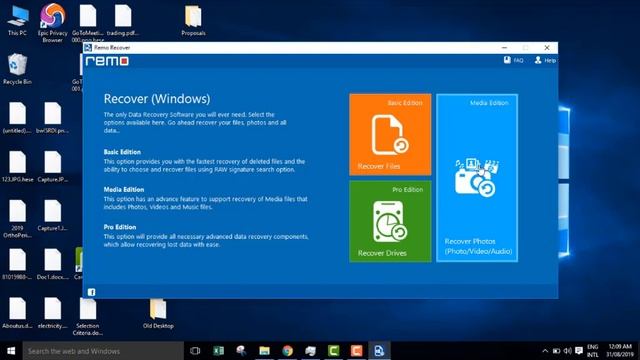Open the FAQ link in Remo Recover
Screen dimensions: 640x360
point(513,60)
